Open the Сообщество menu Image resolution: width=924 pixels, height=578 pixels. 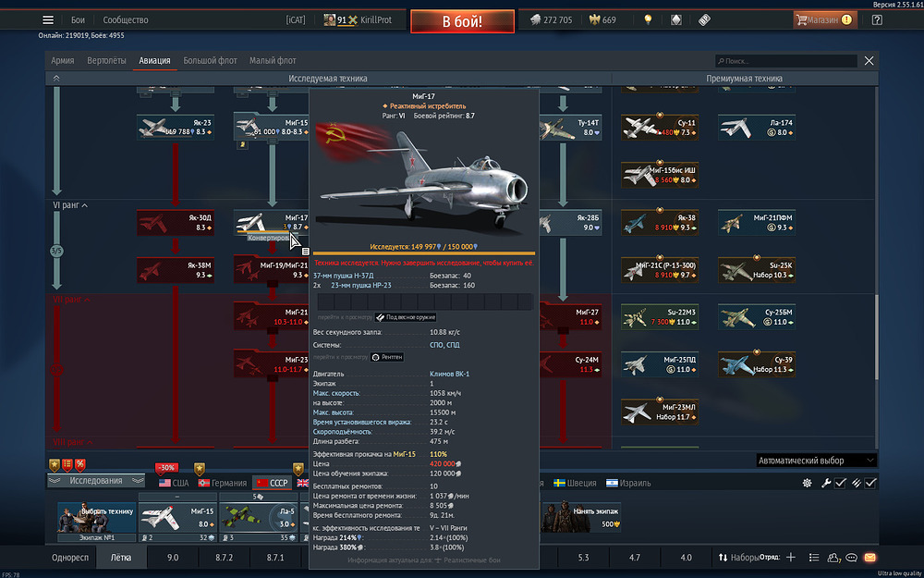click(x=124, y=20)
